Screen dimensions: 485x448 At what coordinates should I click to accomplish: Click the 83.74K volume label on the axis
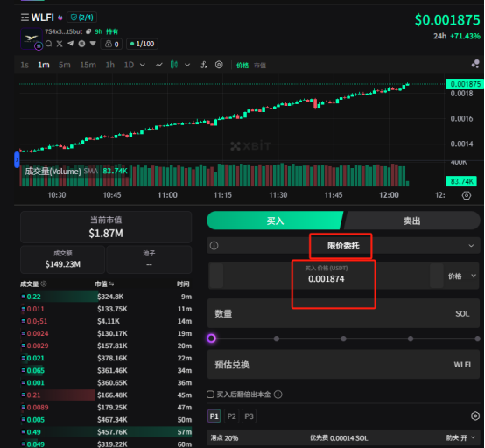coord(461,181)
